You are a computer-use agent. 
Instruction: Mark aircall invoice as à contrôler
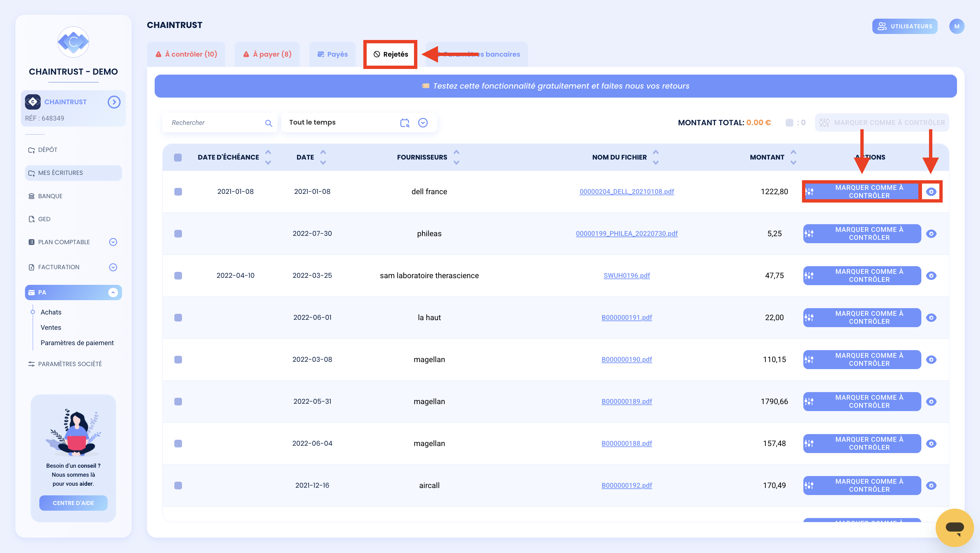[862, 485]
